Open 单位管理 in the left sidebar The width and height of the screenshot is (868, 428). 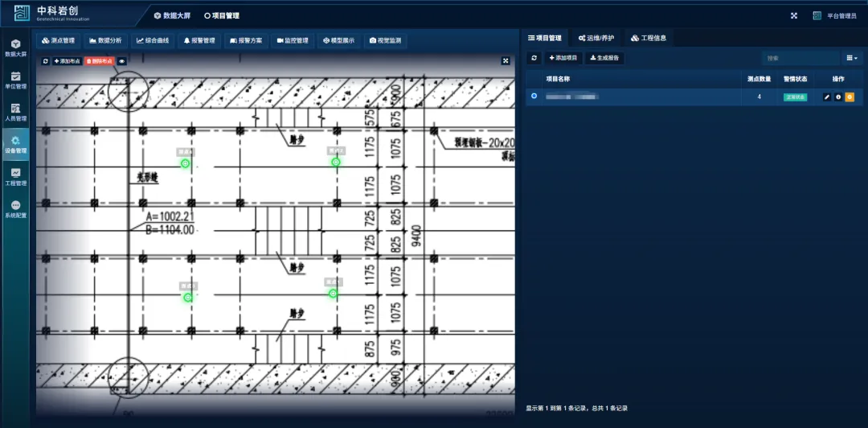click(15, 80)
